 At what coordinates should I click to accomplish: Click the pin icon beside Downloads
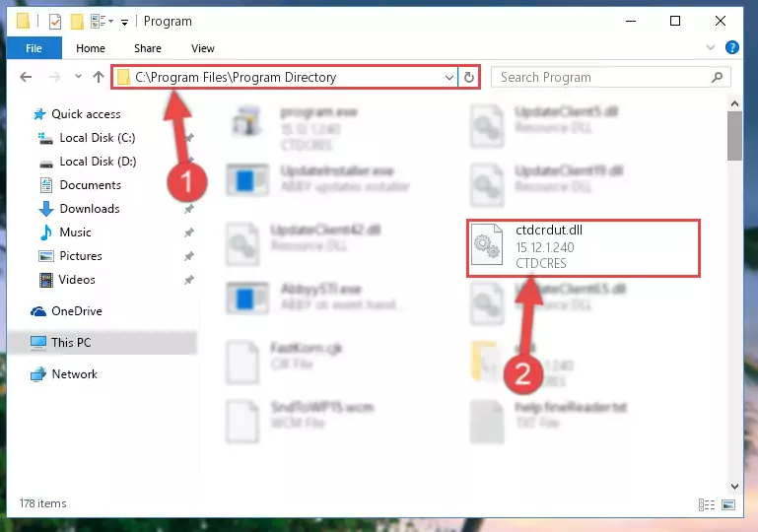189,209
